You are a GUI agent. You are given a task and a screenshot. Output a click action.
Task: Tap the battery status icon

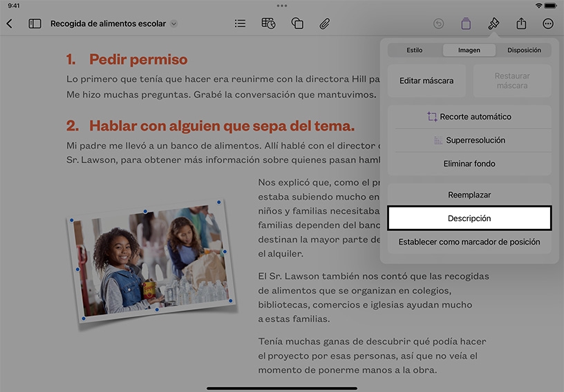551,6
